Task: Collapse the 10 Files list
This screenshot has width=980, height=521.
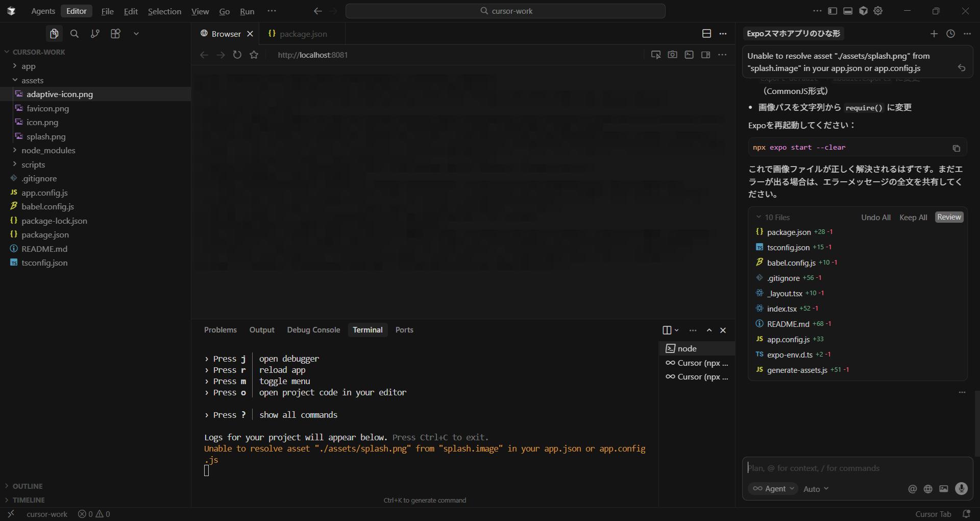Action: click(759, 217)
